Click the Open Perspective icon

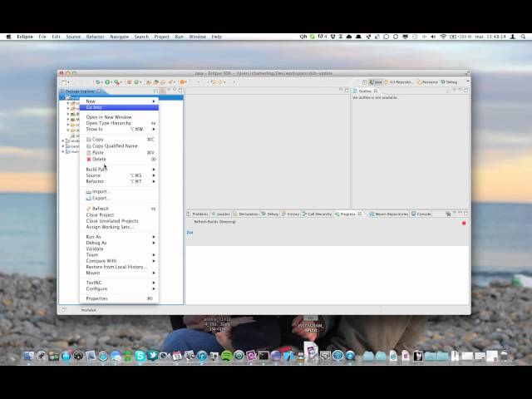tap(364, 82)
